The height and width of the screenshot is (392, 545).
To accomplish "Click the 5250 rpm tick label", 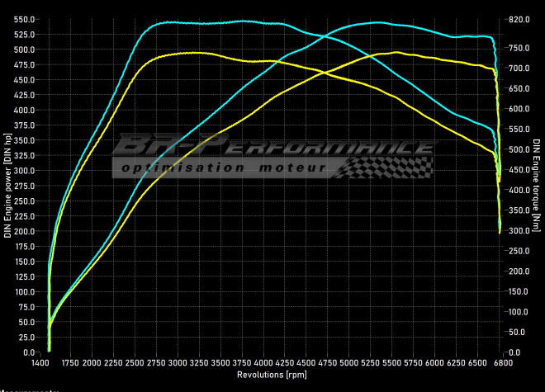I will click(x=371, y=363).
